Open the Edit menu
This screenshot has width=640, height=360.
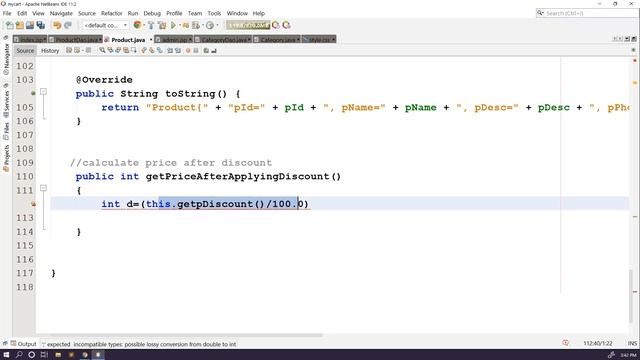pos(22,13)
